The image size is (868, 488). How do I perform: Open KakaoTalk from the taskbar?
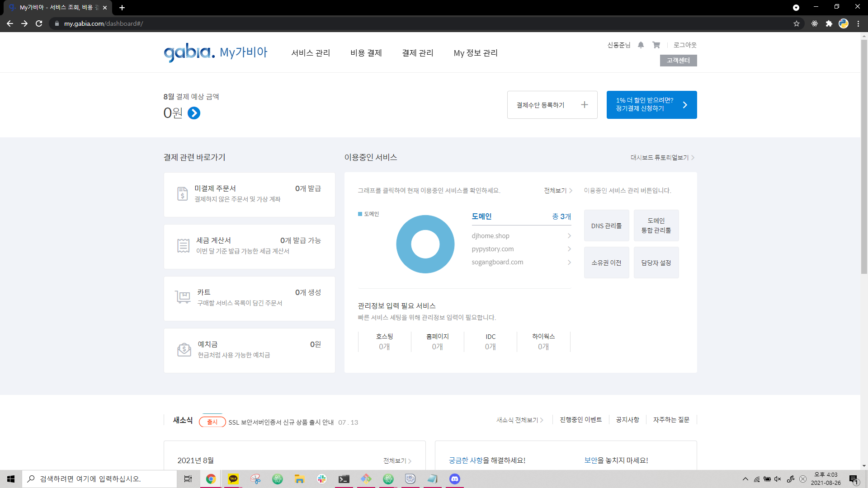tap(233, 479)
